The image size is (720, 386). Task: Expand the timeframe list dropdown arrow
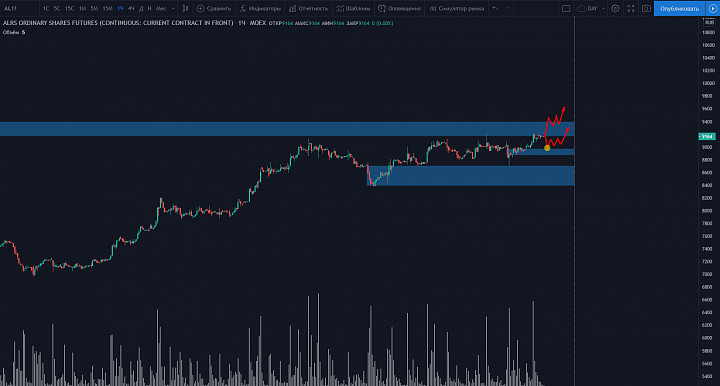coord(173,8)
